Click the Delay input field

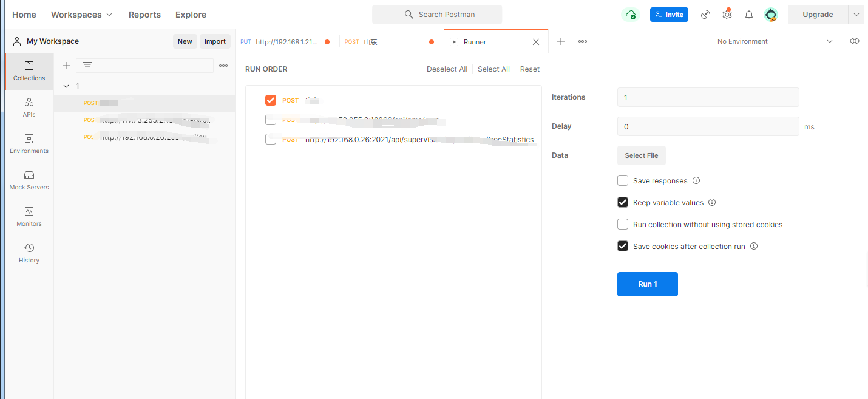pyautogui.click(x=708, y=126)
